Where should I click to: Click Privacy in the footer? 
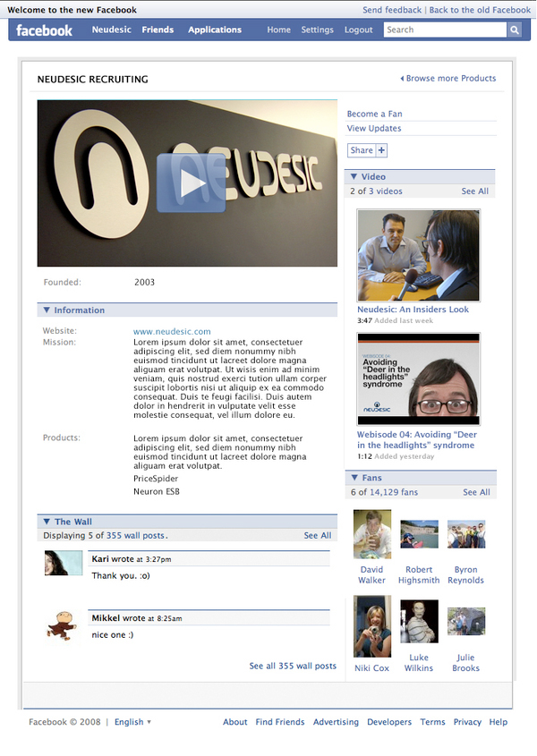pos(467,722)
